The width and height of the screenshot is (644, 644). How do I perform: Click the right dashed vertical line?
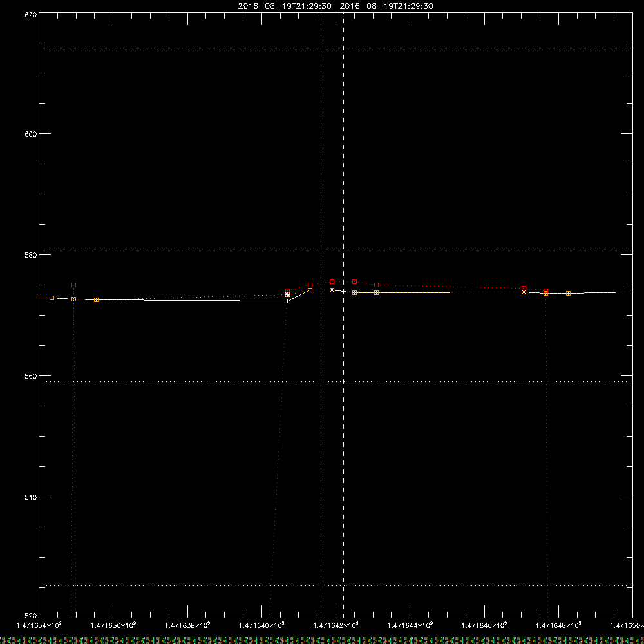pos(343,315)
